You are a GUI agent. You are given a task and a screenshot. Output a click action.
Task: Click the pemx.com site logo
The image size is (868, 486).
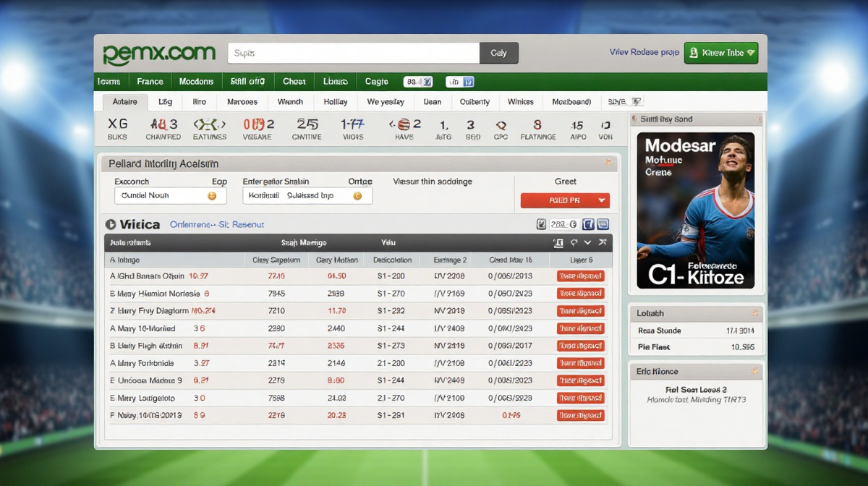[x=159, y=54]
